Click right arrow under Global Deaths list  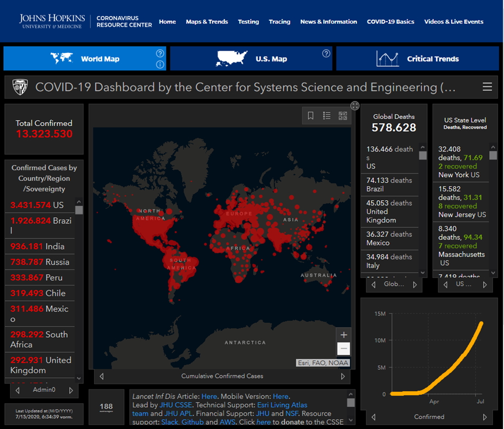(x=415, y=284)
